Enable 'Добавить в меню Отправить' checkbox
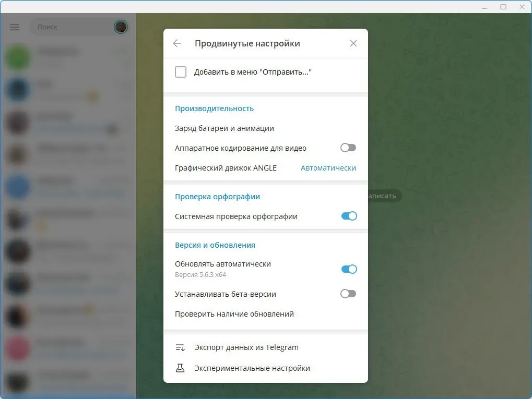 (181, 72)
